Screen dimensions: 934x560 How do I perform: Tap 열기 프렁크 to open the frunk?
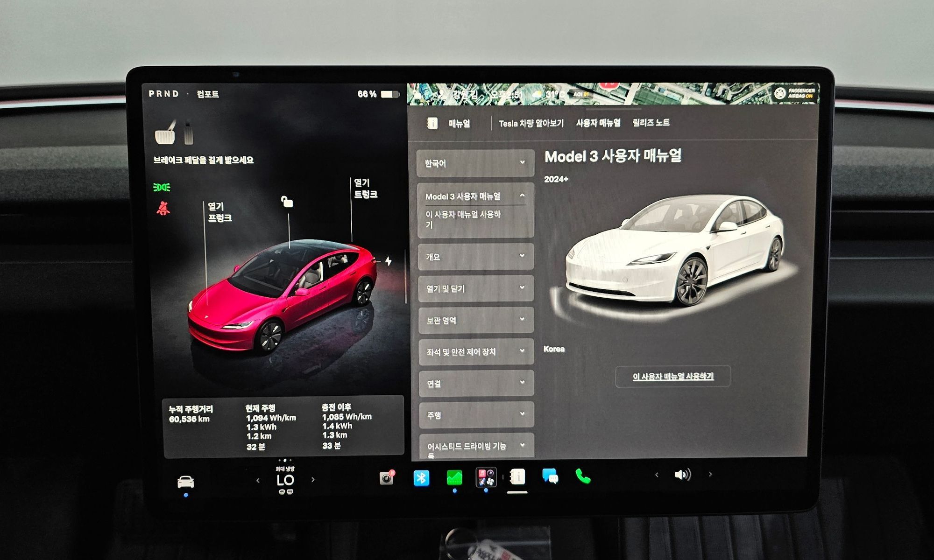[219, 212]
